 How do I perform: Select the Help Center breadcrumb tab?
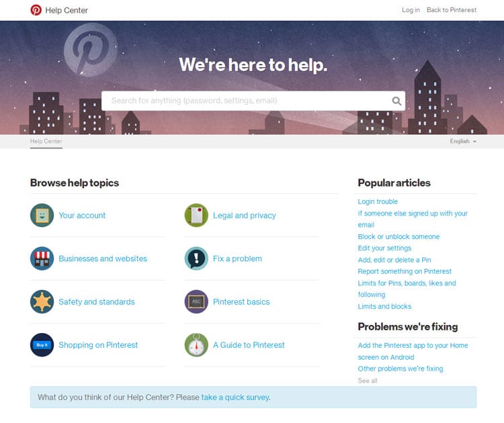pyautogui.click(x=46, y=141)
